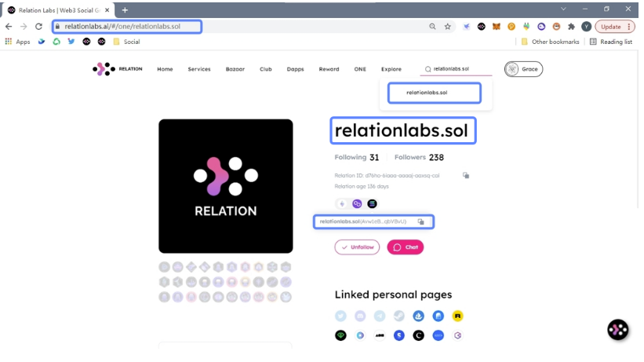Screen dimensions: 644x362
Task: Open the browser zoom magnifier icon
Action: tap(432, 27)
